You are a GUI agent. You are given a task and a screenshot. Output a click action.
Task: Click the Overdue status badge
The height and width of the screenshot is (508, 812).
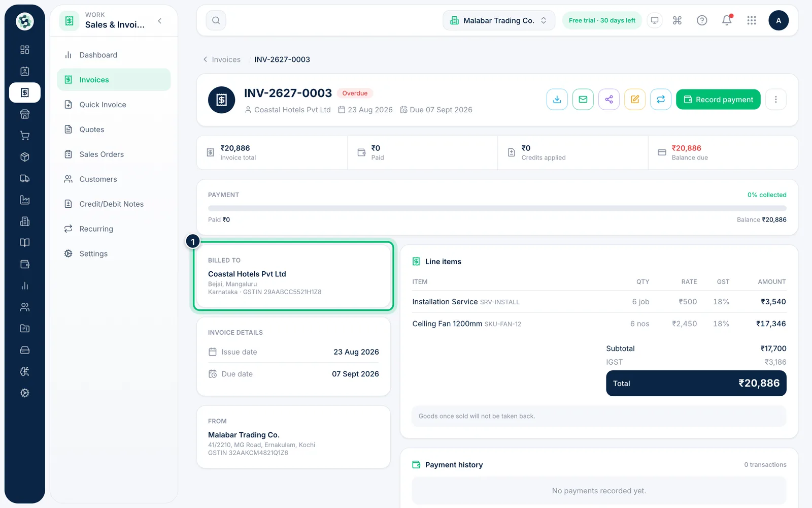355,93
